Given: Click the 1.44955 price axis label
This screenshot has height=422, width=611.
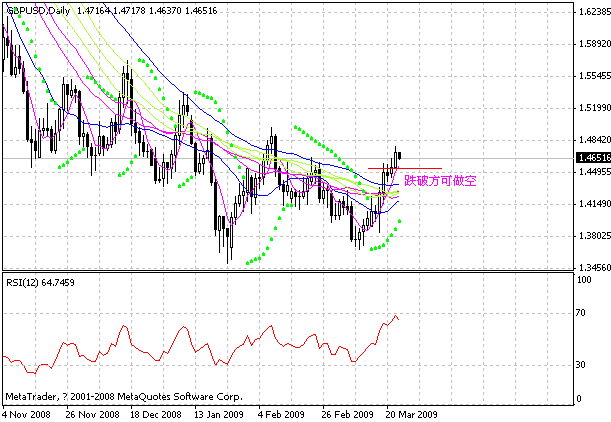Looking at the screenshot, I should pyautogui.click(x=595, y=171).
